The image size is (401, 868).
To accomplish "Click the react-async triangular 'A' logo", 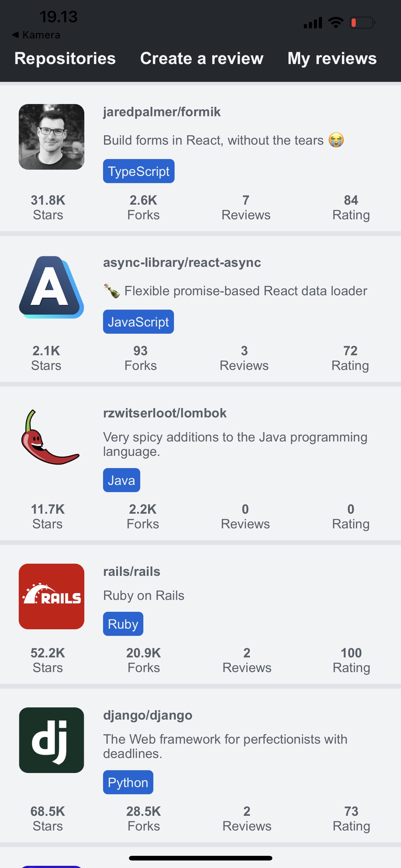I will [x=51, y=288].
